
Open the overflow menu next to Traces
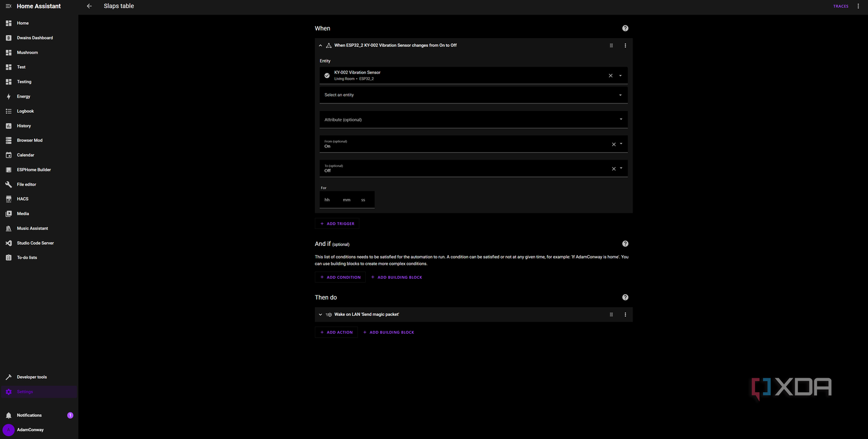click(858, 6)
